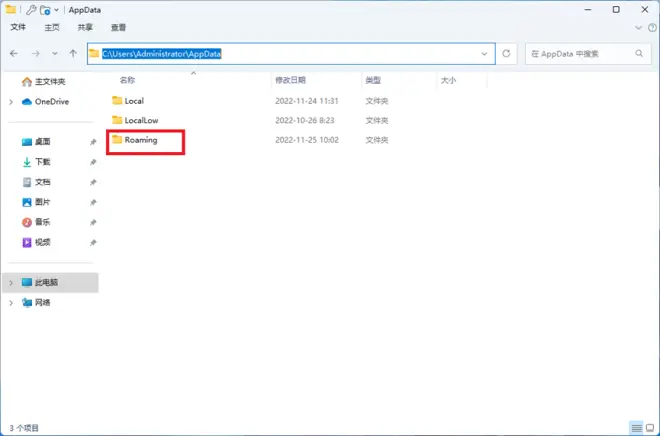Viewport: 660px width, 436px height.
Task: Click the address bar path field
Action: [x=291, y=54]
